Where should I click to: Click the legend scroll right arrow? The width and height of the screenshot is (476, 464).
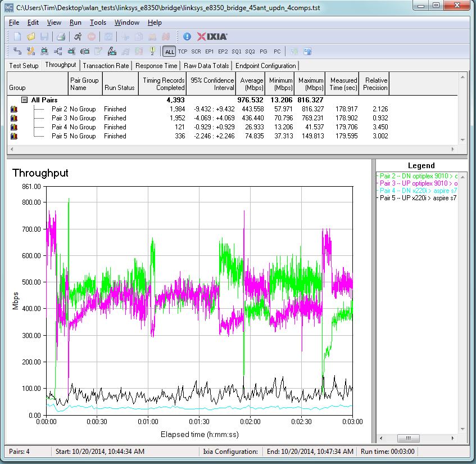pyautogui.click(x=453, y=438)
